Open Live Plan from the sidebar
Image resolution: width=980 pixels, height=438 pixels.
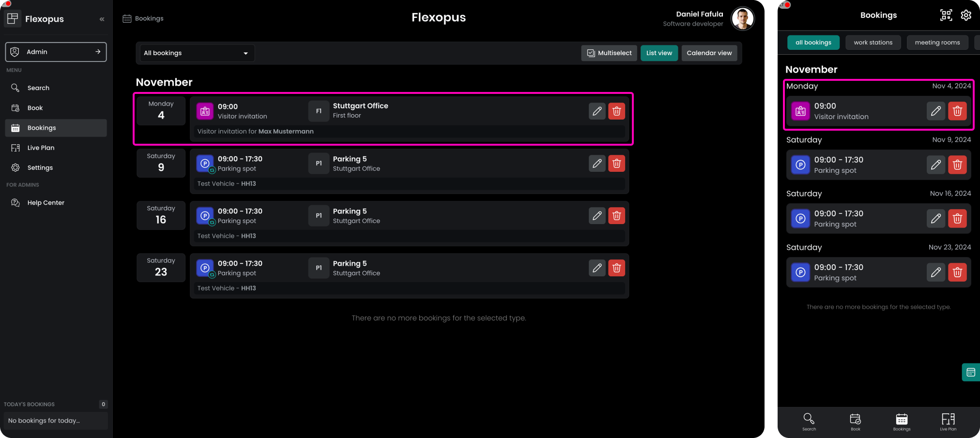pyautogui.click(x=41, y=148)
